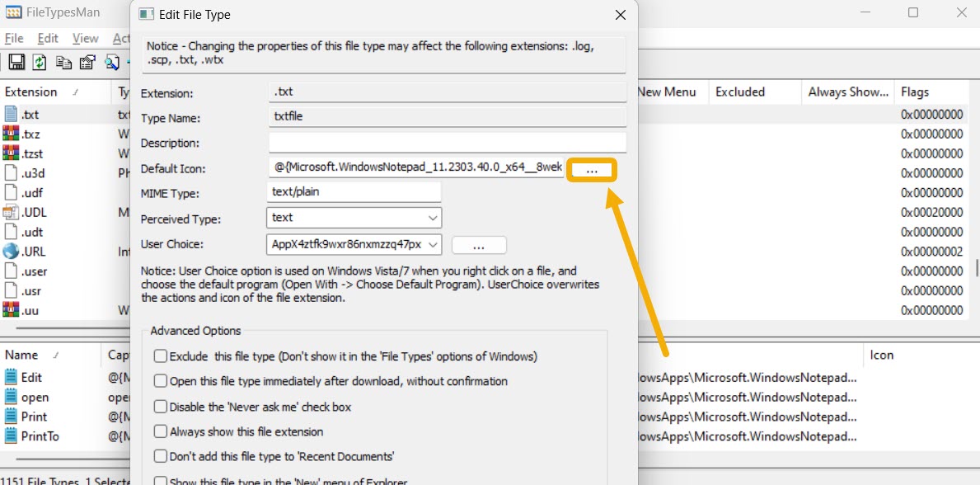
Task: Click the Refresh toolbar icon
Action: (x=39, y=62)
